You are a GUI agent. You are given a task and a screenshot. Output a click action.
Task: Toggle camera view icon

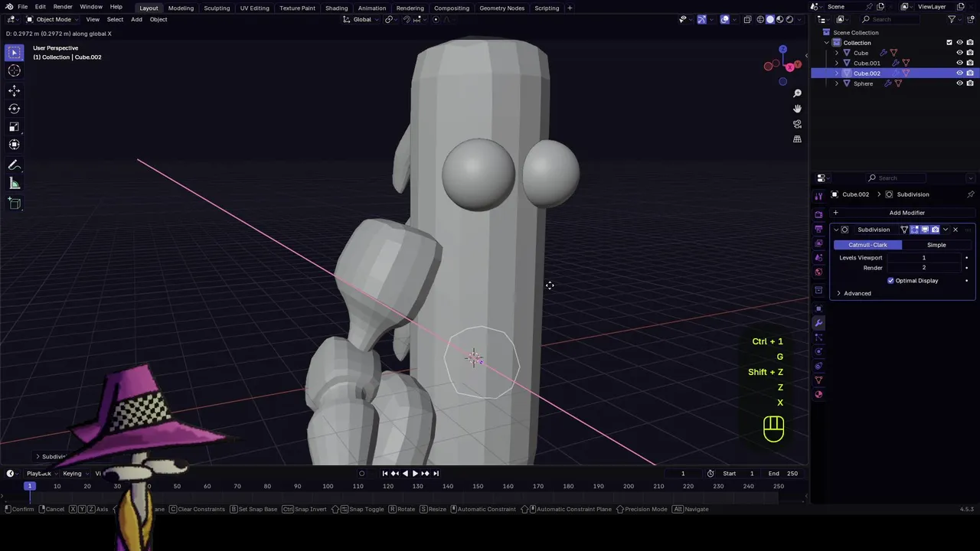pos(797,124)
